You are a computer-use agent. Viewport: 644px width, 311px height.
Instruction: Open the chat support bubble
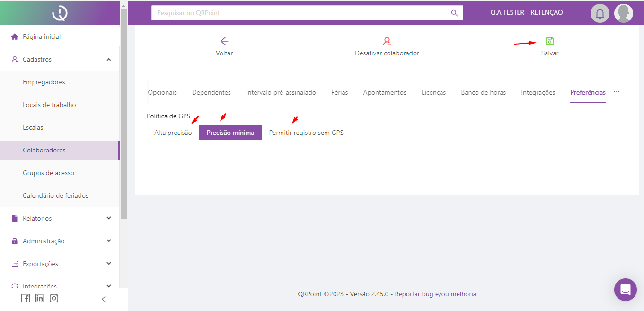click(625, 289)
